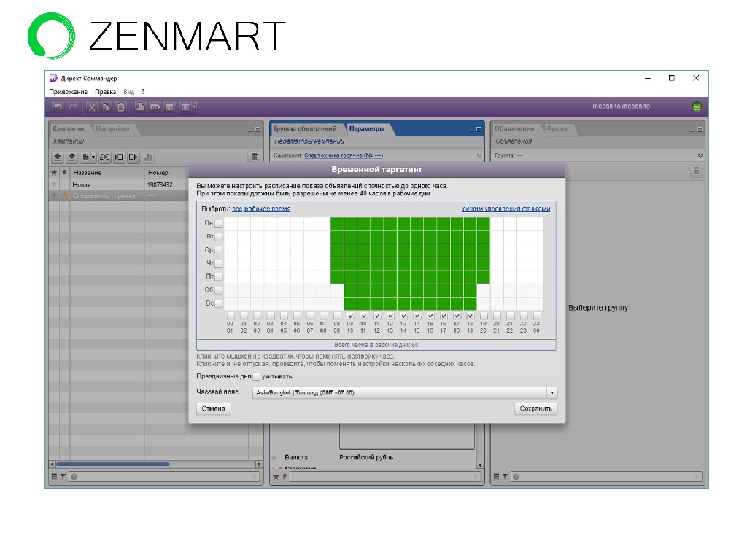The width and height of the screenshot is (747, 560).
Task: Check the 19–20 hour column checkbox
Action: coord(484,316)
